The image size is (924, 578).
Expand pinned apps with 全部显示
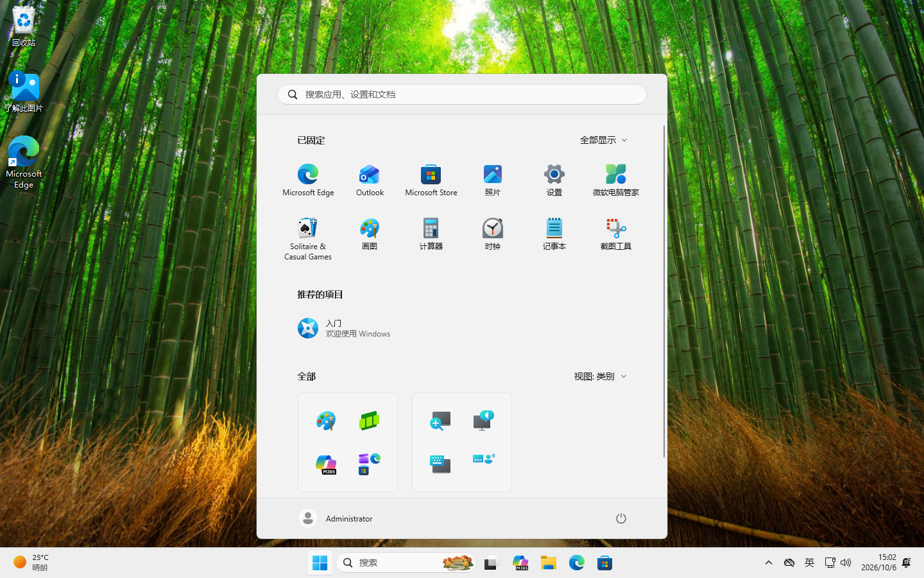[603, 140]
